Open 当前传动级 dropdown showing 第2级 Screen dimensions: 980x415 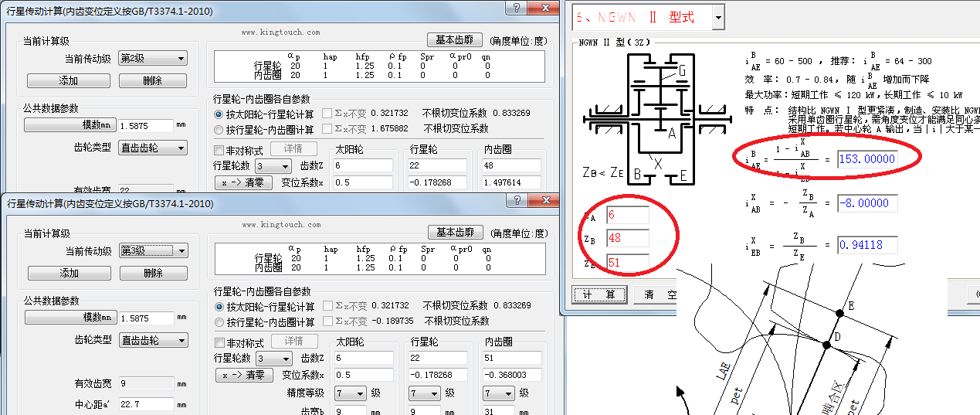click(x=153, y=59)
